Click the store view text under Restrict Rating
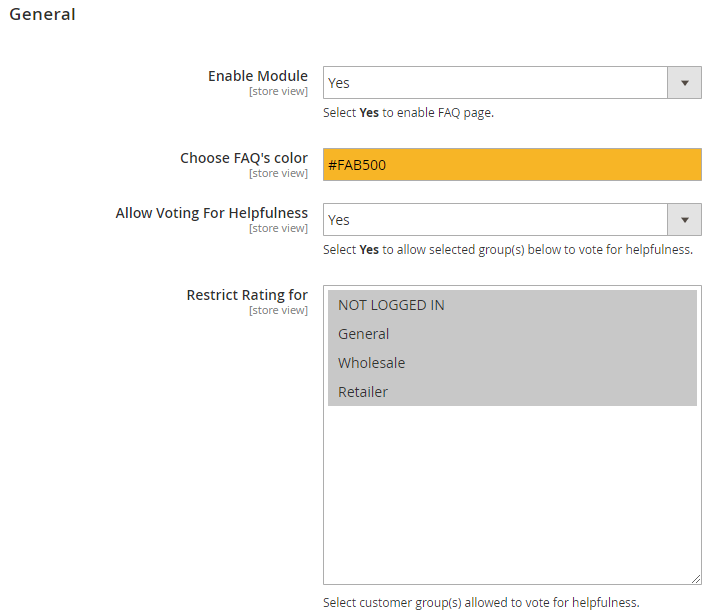 coord(278,311)
